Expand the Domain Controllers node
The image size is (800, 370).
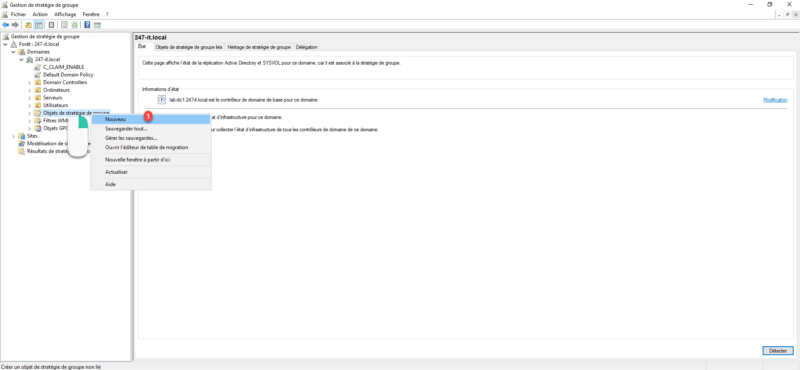coord(30,82)
